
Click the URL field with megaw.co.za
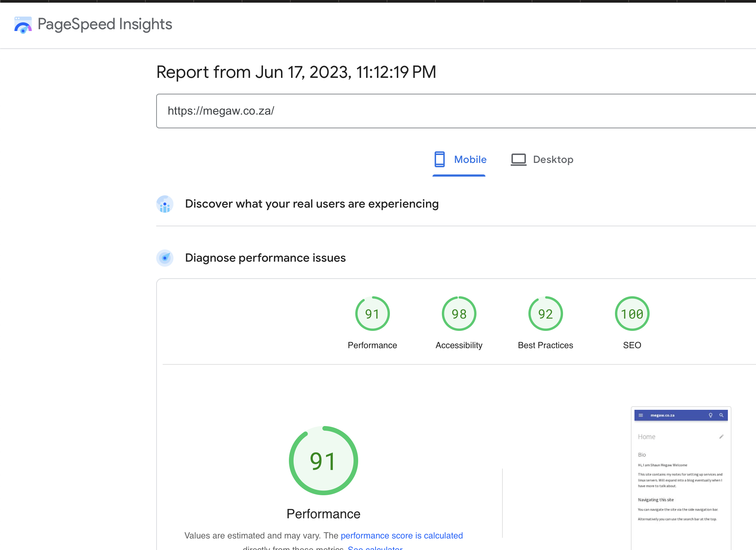[x=456, y=111]
